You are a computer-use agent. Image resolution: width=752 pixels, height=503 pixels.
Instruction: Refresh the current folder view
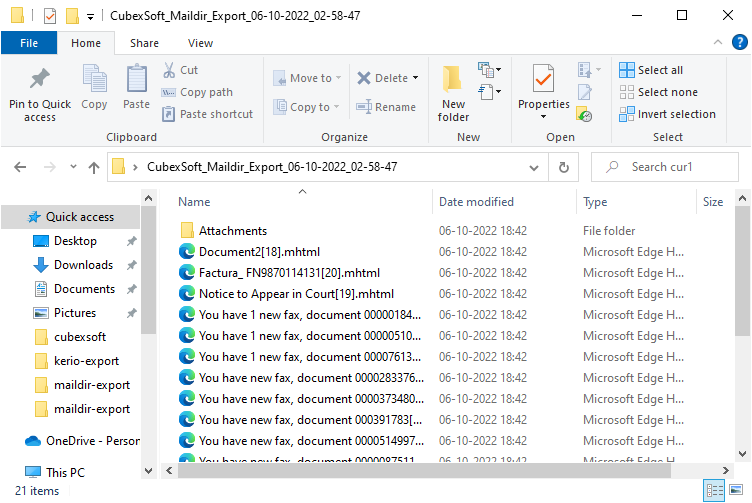[564, 167]
